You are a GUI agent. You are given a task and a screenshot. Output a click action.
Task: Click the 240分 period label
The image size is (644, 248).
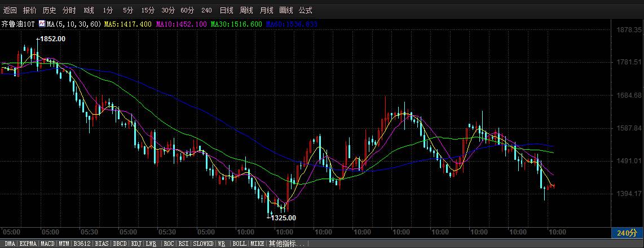(627, 233)
